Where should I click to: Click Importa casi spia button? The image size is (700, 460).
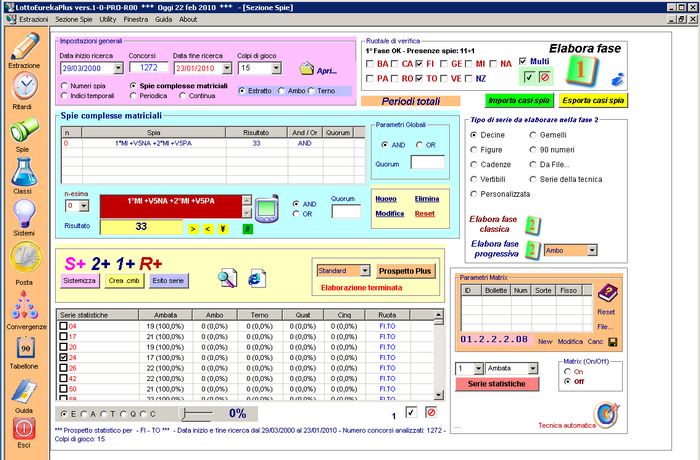(x=519, y=100)
